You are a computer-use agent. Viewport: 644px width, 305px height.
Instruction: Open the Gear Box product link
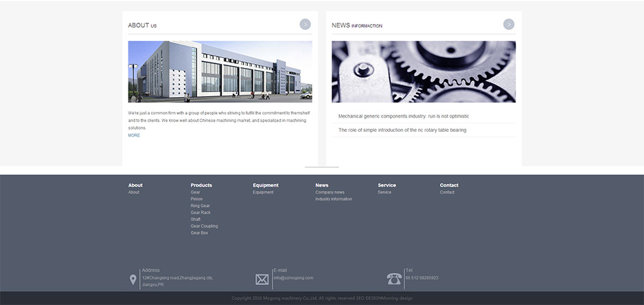[199, 233]
